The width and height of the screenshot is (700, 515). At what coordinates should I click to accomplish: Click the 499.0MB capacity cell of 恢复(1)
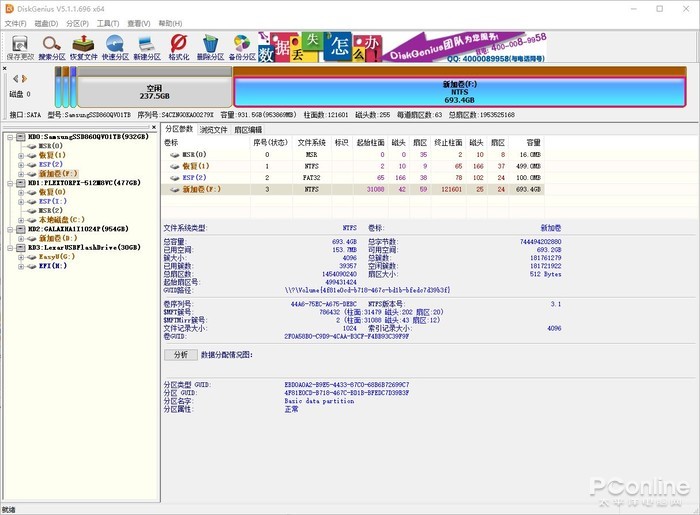(x=529, y=166)
